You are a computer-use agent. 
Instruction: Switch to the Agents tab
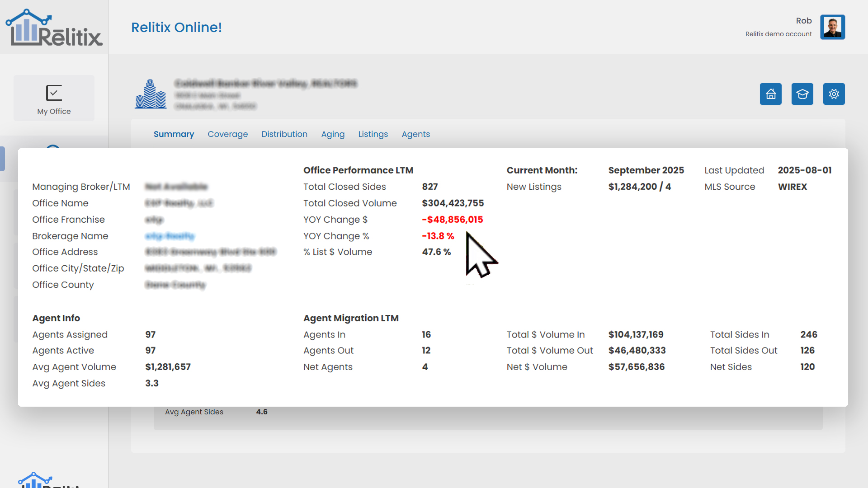415,134
